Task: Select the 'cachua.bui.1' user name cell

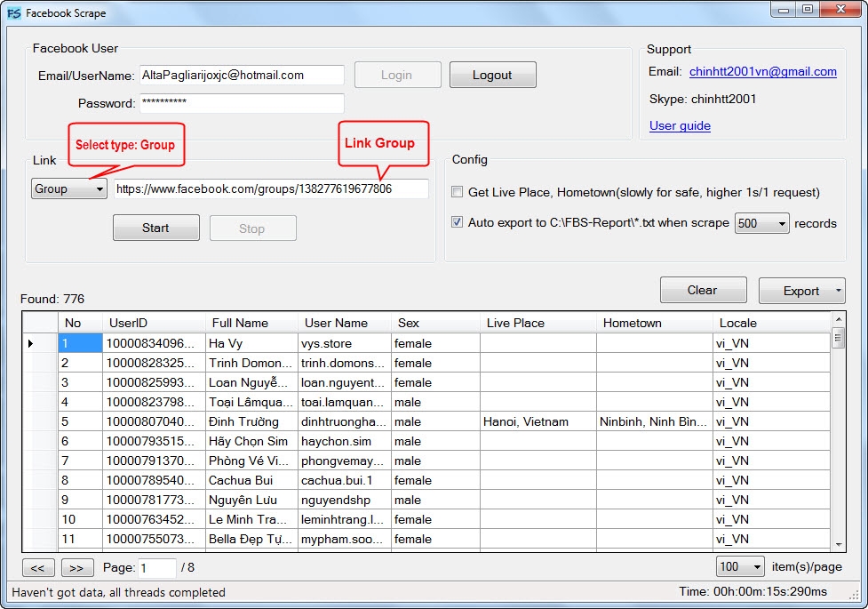Action: click(345, 480)
